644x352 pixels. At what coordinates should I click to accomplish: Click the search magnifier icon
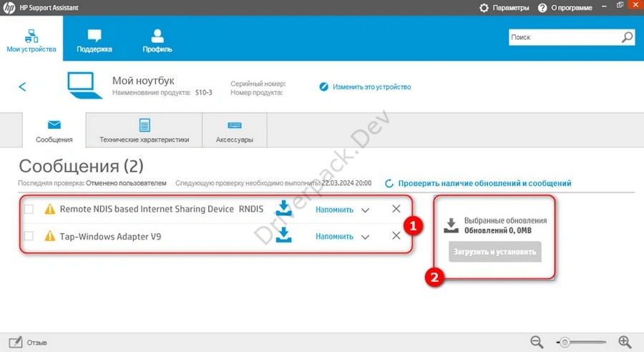click(x=627, y=37)
